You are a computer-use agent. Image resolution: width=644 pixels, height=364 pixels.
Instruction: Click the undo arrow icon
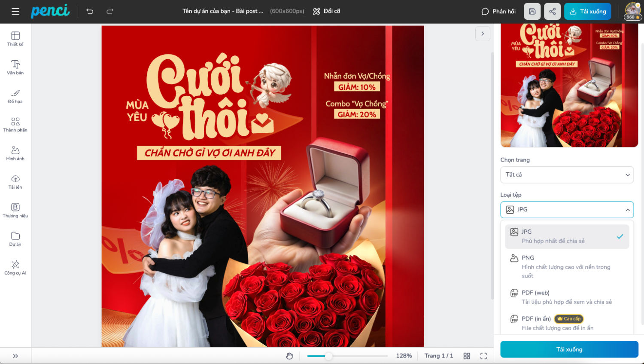(90, 12)
